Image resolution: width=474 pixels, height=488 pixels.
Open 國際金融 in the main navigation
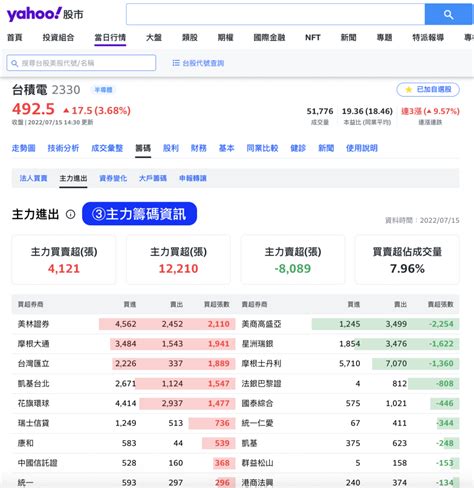tap(269, 37)
